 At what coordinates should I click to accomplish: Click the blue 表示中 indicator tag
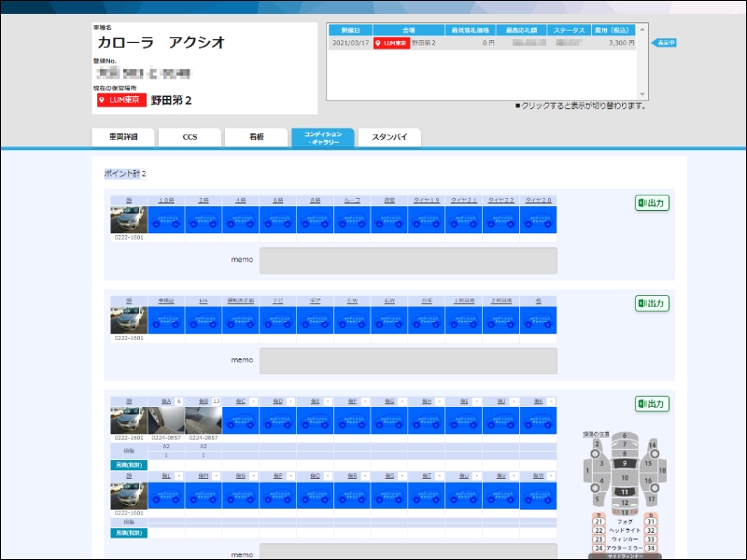(664, 43)
